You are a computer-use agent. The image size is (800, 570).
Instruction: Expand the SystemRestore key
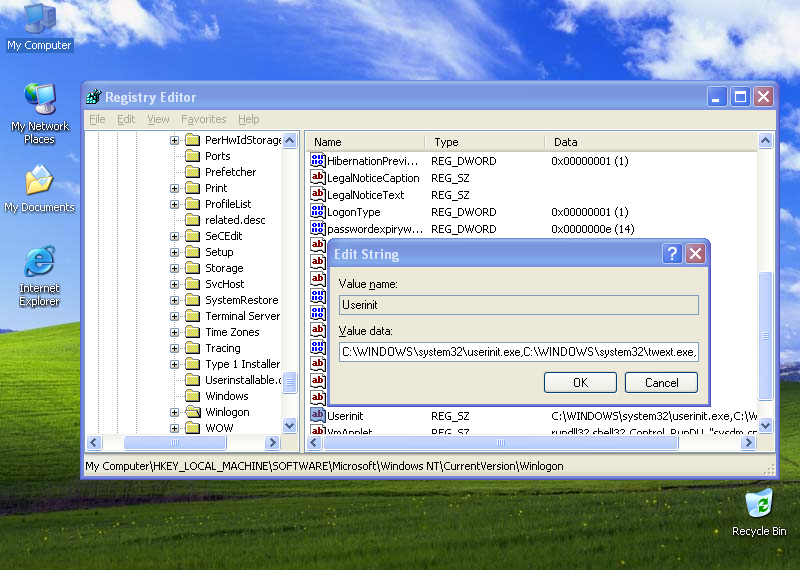(174, 300)
